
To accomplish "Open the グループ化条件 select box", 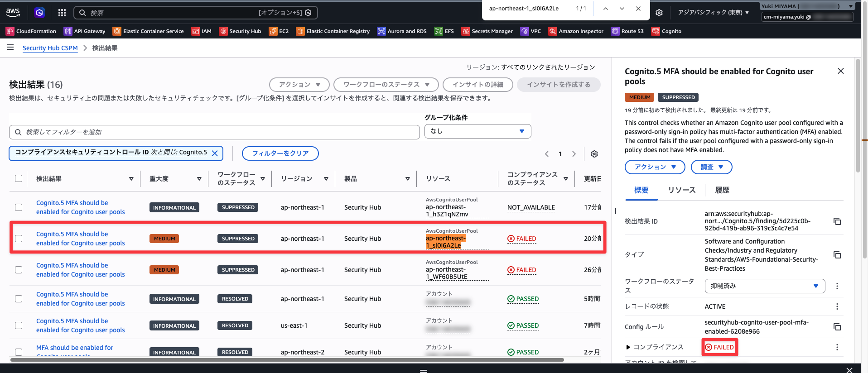I will [x=477, y=131].
